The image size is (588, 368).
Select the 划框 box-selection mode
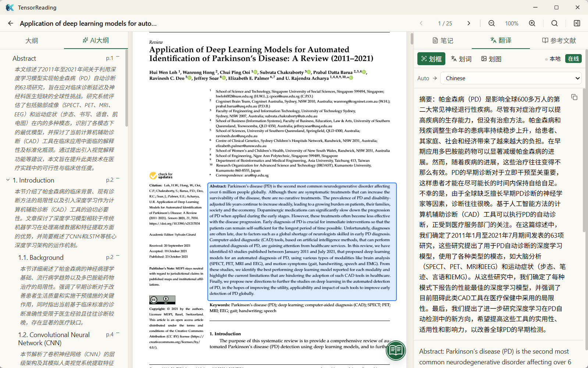click(x=431, y=59)
